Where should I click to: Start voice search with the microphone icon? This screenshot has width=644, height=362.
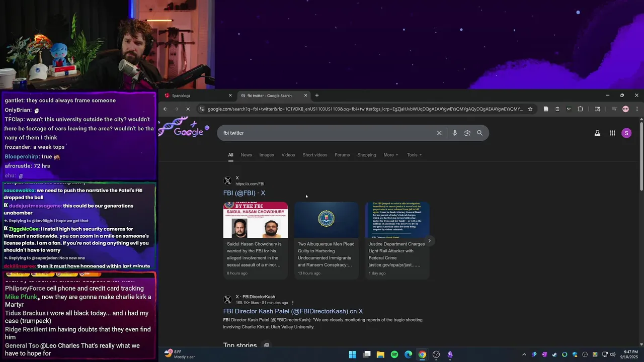point(454,133)
